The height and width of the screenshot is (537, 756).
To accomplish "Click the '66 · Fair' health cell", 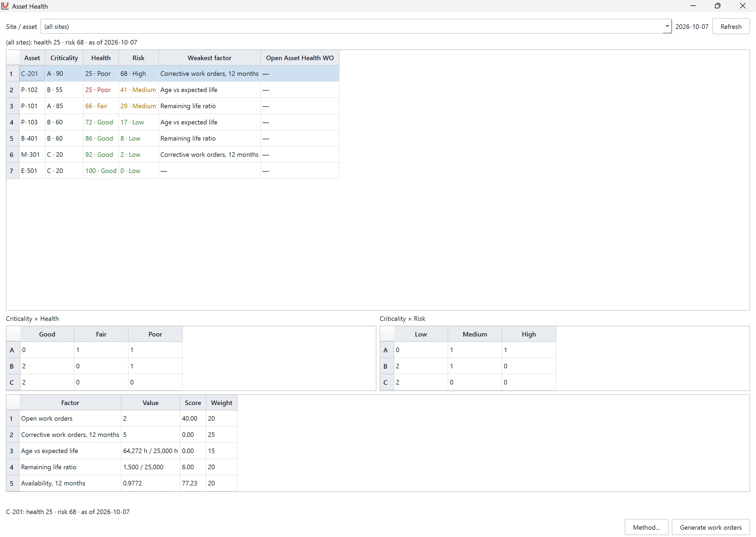I will [101, 106].
